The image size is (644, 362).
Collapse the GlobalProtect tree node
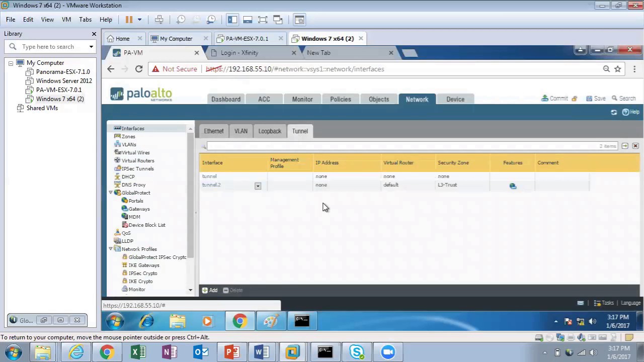tap(111, 193)
